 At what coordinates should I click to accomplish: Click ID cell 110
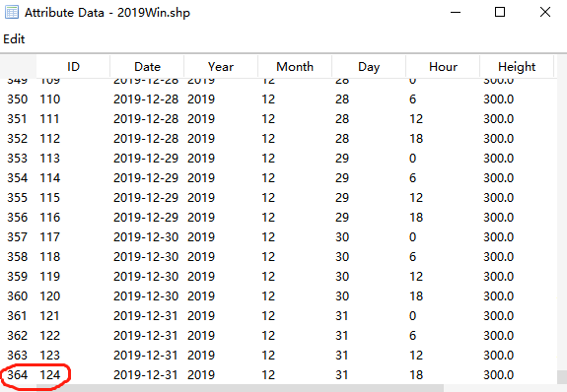pos(50,99)
